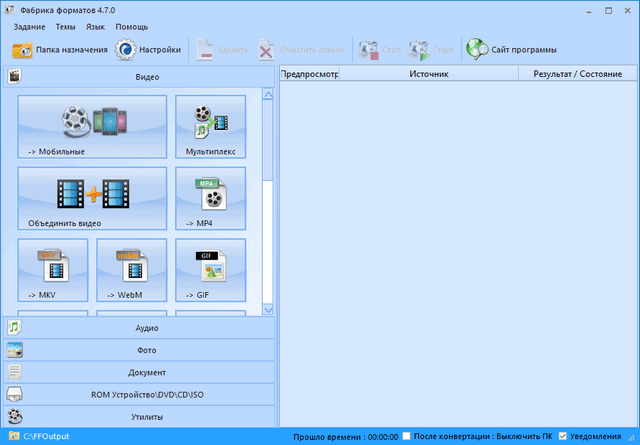Open the Задание menu
Viewport: 640px width, 445px height.
coord(28,26)
